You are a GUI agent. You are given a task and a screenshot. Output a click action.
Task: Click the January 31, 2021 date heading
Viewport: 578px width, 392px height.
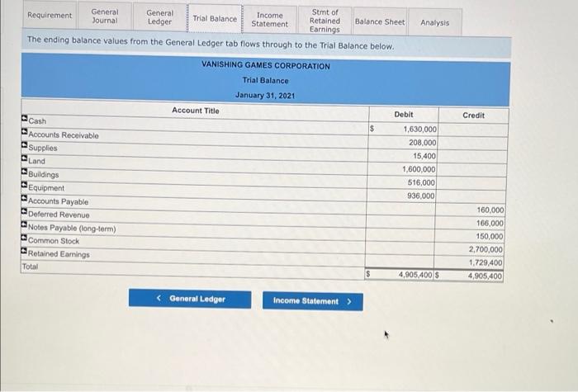(x=265, y=96)
